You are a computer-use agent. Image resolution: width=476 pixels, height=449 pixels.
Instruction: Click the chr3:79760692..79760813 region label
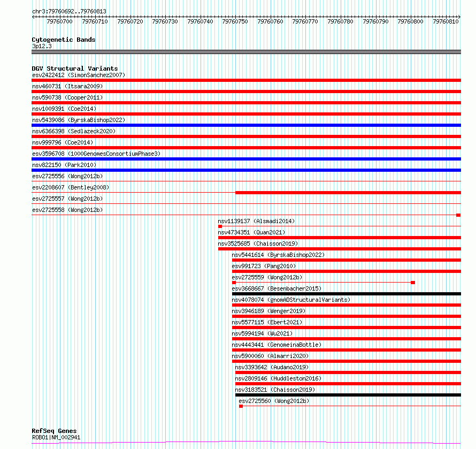pos(69,12)
